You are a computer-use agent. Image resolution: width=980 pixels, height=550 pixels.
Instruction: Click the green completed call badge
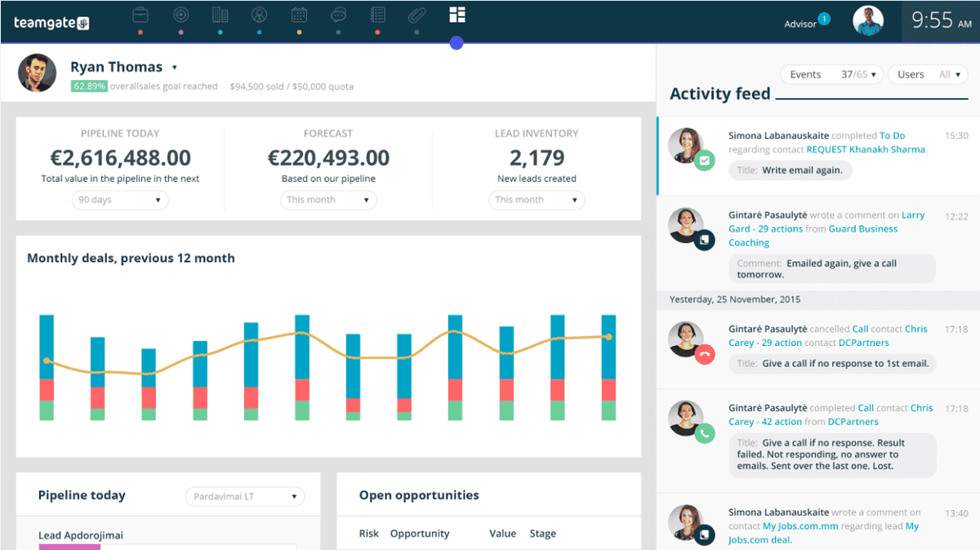pos(704,433)
